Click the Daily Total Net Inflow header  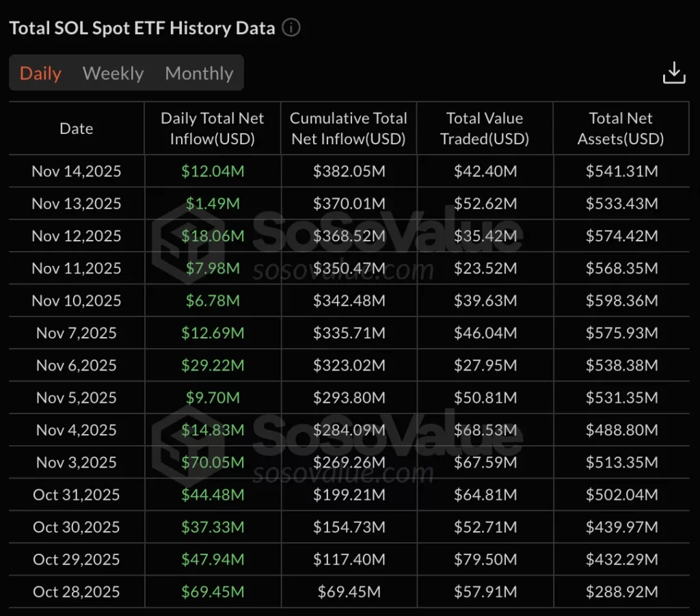(x=213, y=128)
